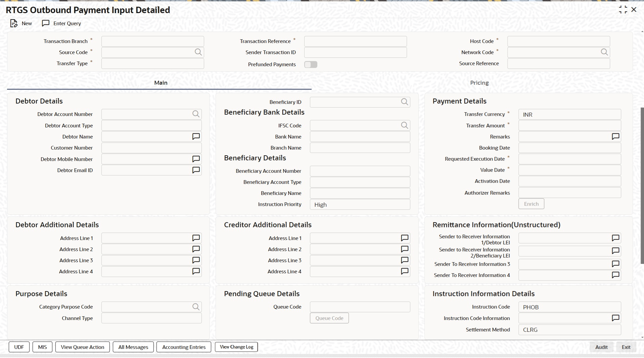Click the Value Date field

click(569, 170)
